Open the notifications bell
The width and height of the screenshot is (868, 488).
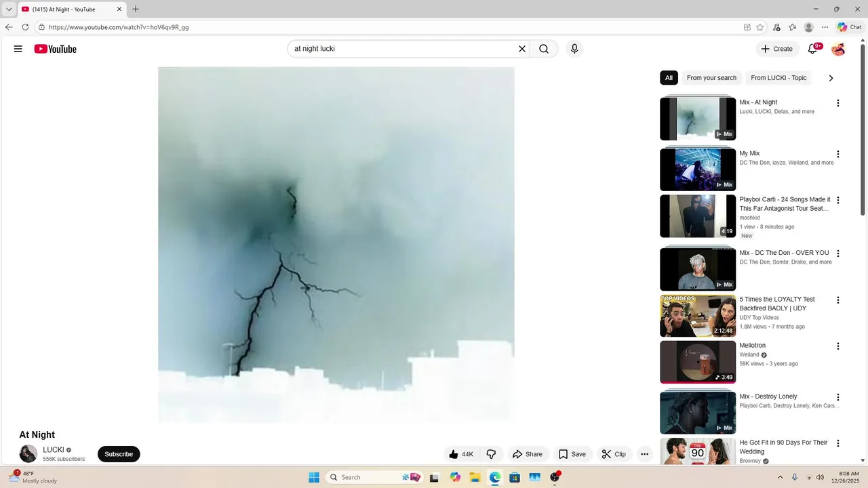click(x=813, y=49)
